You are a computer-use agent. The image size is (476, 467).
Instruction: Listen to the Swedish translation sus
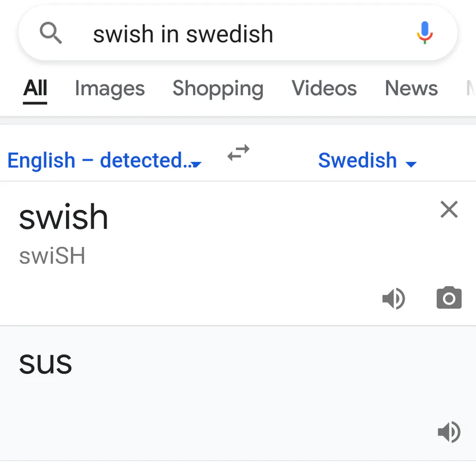449,433
